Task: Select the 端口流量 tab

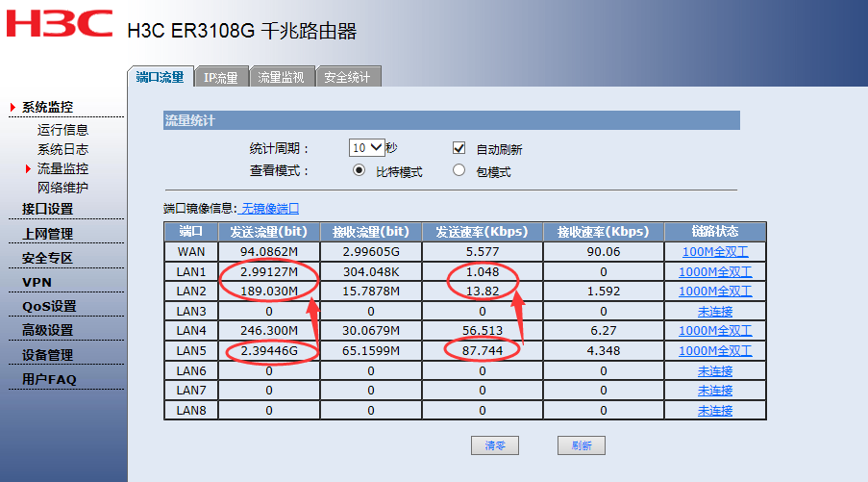Action: tap(160, 77)
